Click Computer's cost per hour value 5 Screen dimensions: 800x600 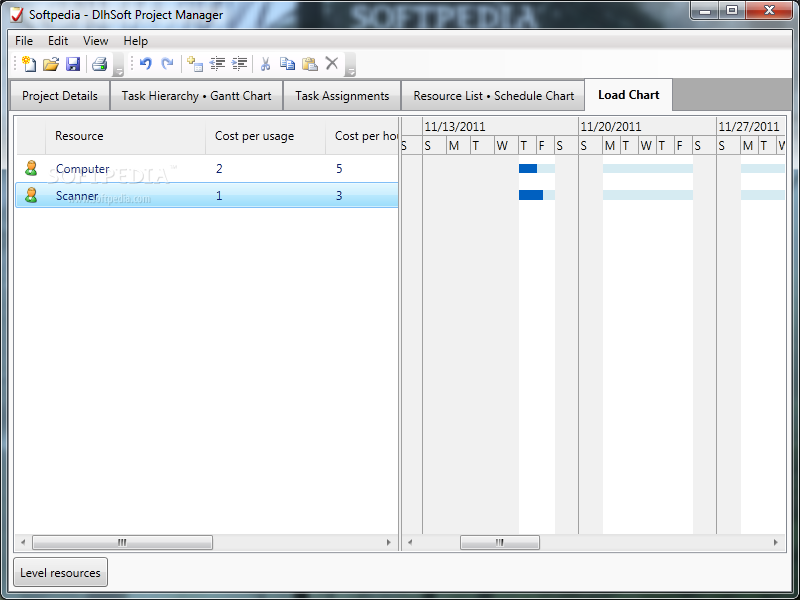tap(339, 168)
